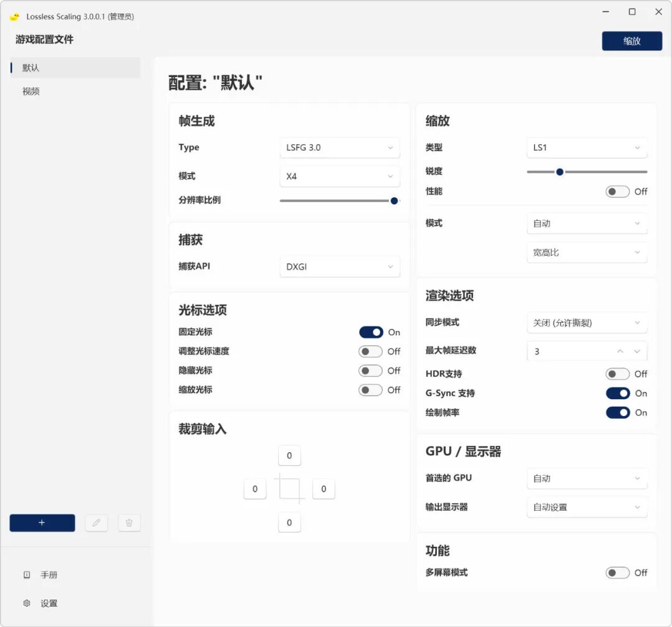The image size is (672, 627).
Task: Open 设置 using the gear icon
Action: point(26,603)
